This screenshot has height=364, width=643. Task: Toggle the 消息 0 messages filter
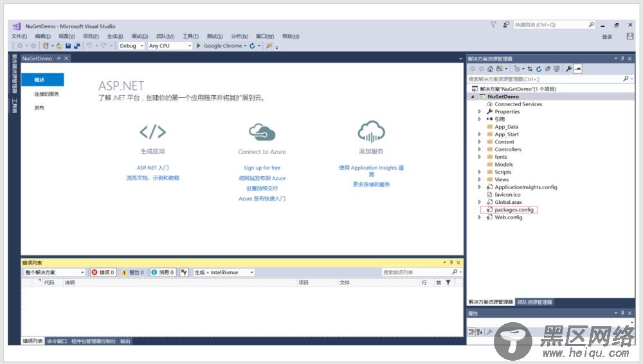click(x=163, y=272)
